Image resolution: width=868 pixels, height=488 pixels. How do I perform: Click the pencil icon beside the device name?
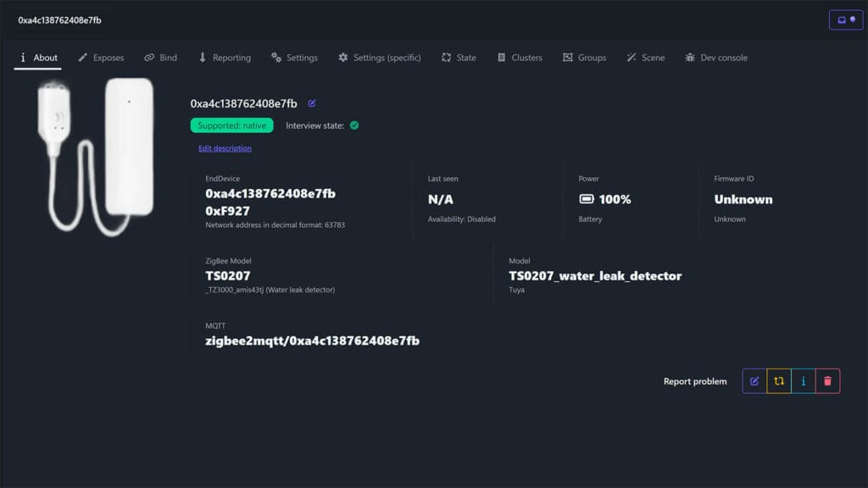tap(312, 103)
